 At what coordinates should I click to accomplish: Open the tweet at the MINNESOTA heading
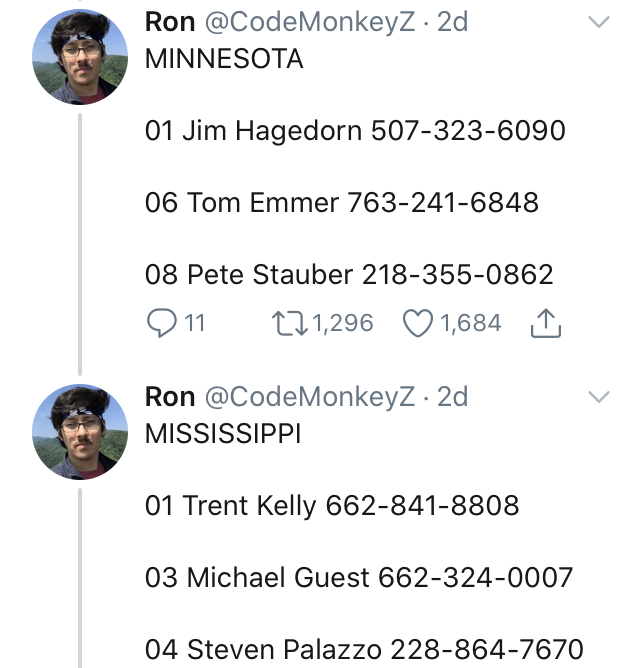[x=224, y=59]
